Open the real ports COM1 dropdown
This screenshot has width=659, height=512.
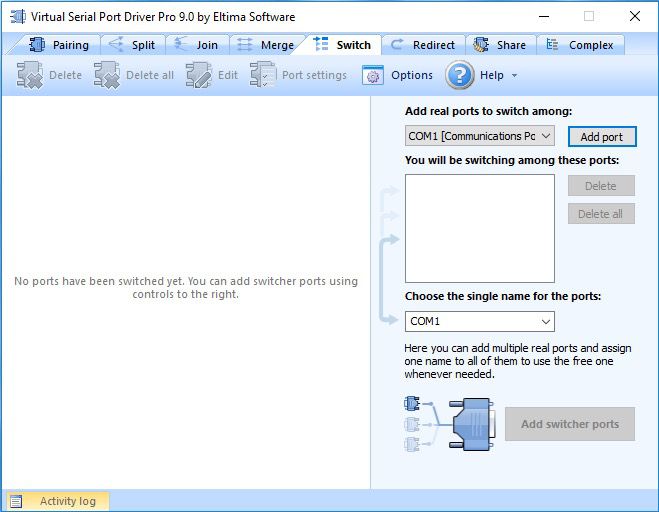pyautogui.click(x=480, y=136)
